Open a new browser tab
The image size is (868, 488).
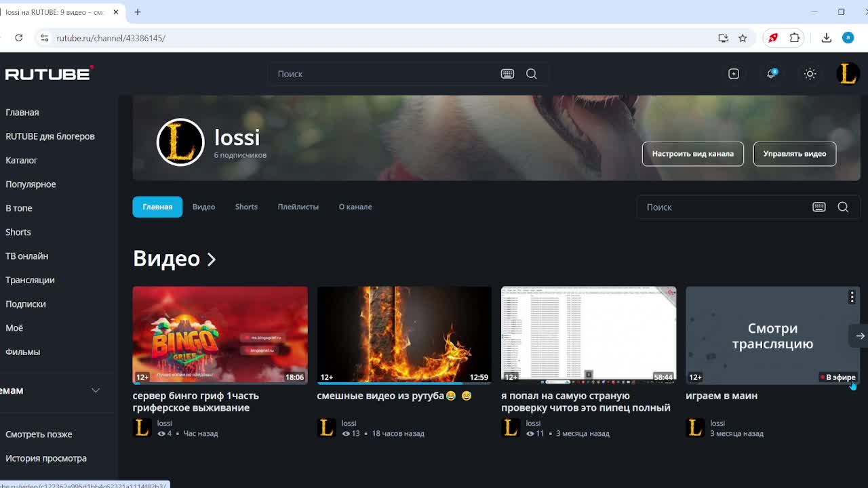[138, 12]
